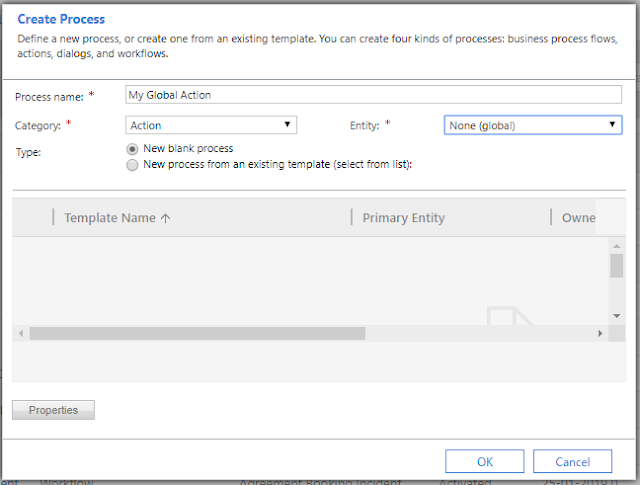Click the horizontal scrollbar thumb in template list
640x485 pixels.
(x=170, y=333)
